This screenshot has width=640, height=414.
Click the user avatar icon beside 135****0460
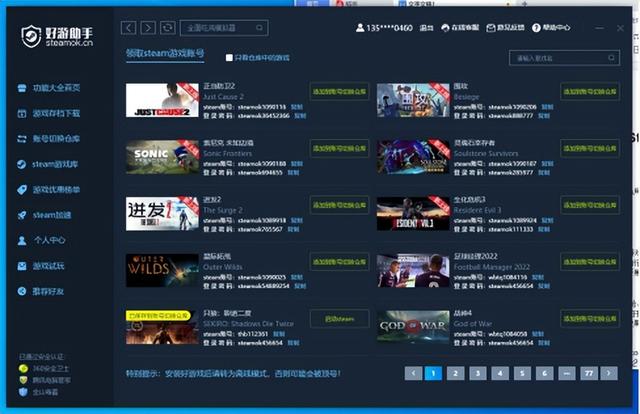pos(360,28)
